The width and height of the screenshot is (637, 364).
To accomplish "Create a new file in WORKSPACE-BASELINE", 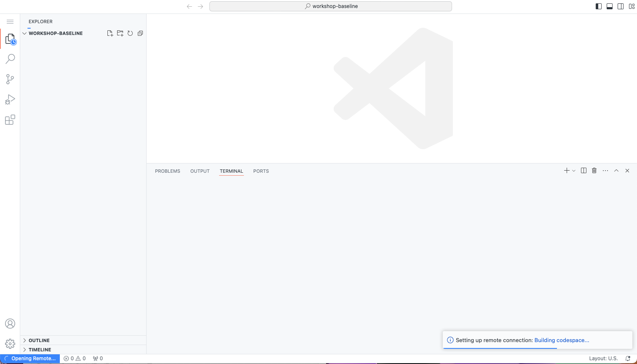I will coord(110,33).
